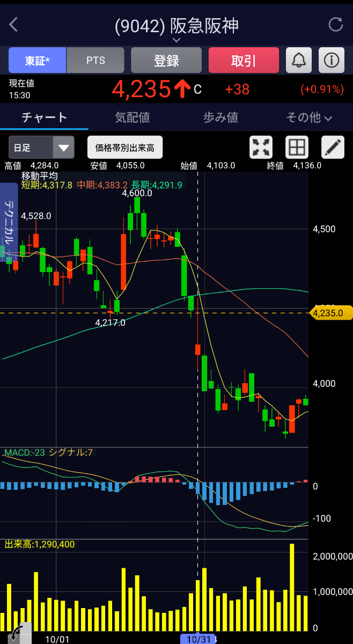
Task: Open the stock info icon
Action: (332, 60)
